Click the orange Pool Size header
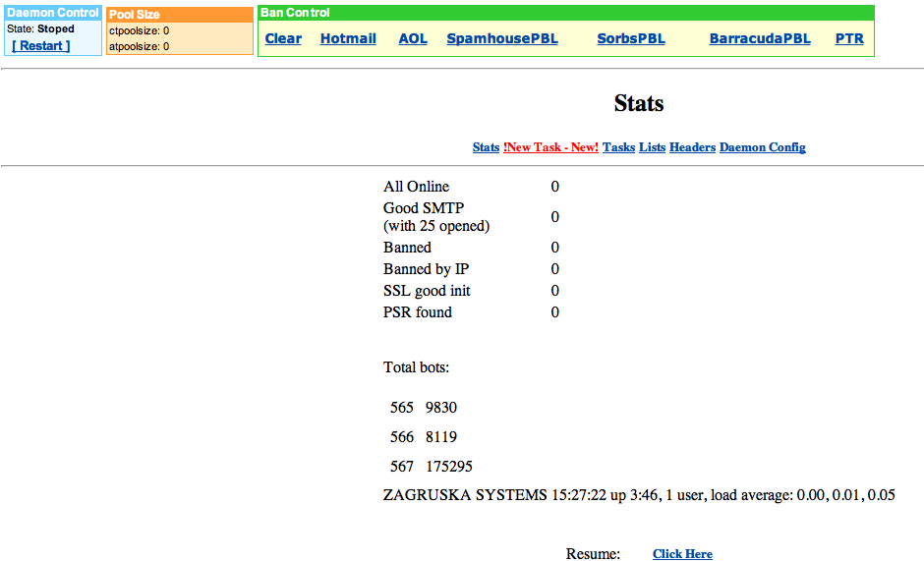Viewport: 924px width, 561px height. pos(180,15)
